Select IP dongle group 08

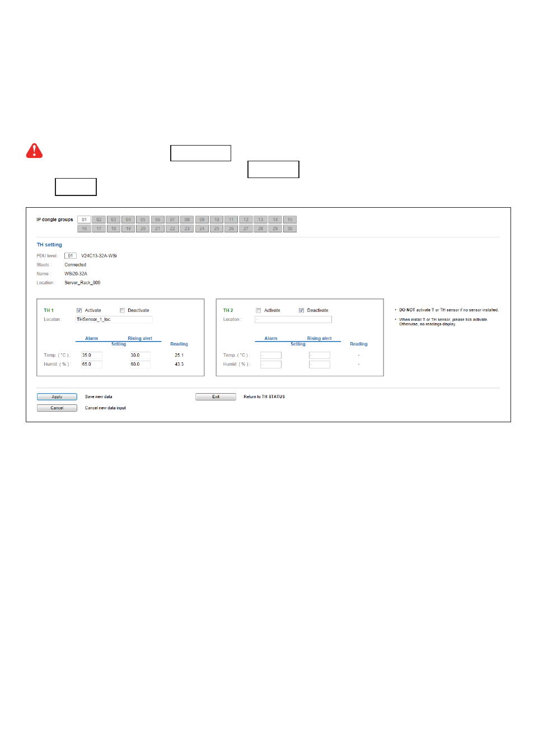click(187, 220)
